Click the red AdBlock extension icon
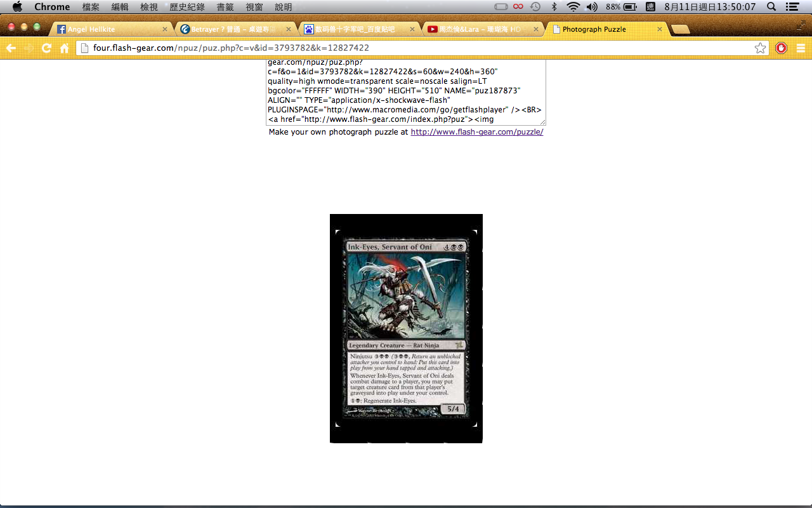The height and width of the screenshot is (508, 812). pyautogui.click(x=781, y=48)
